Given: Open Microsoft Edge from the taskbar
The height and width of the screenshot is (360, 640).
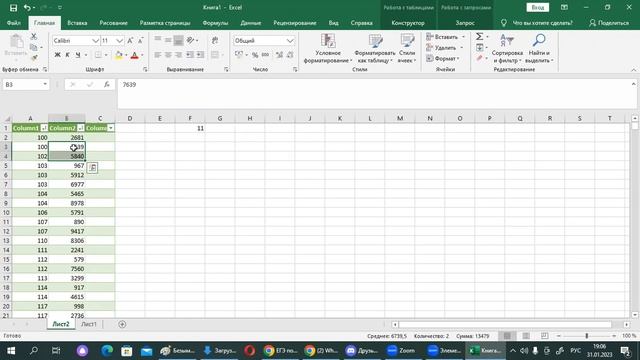Looking at the screenshot, I should click(x=107, y=351).
